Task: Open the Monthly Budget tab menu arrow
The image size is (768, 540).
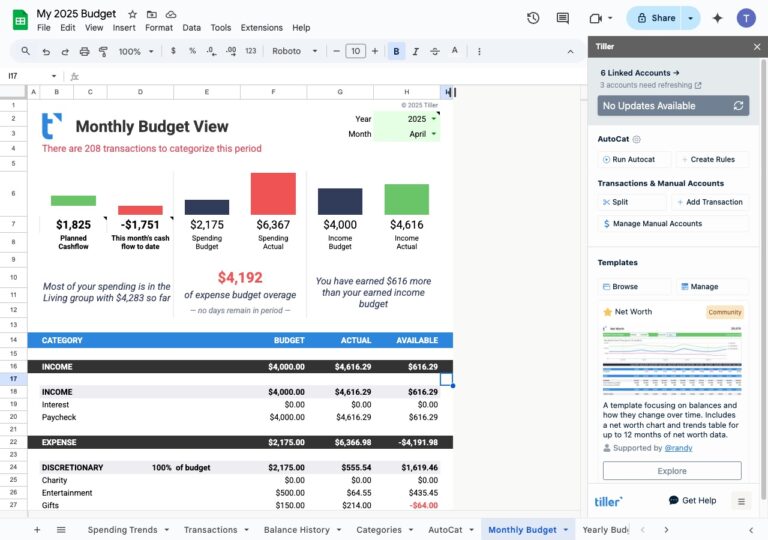Action: coord(566,530)
